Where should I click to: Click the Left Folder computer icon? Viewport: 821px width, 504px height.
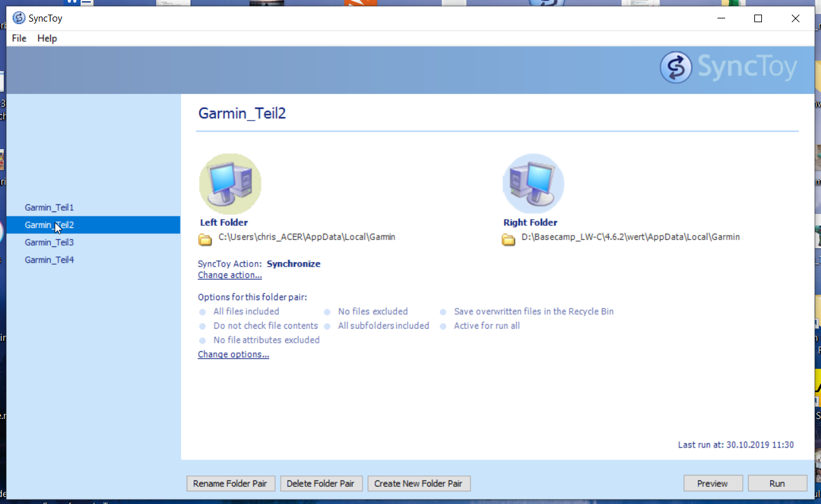coord(230,184)
